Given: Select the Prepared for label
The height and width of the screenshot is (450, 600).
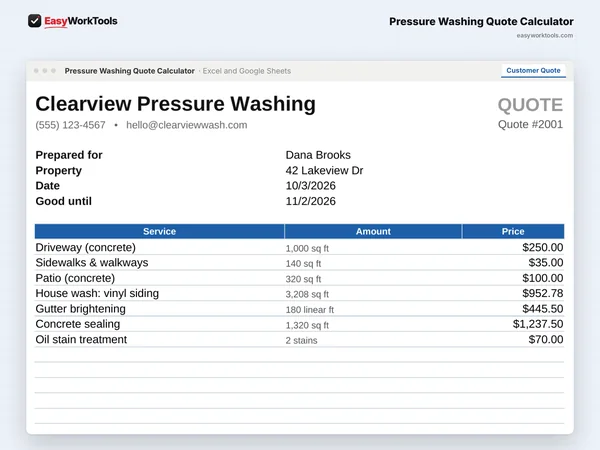Looking at the screenshot, I should click(69, 155).
